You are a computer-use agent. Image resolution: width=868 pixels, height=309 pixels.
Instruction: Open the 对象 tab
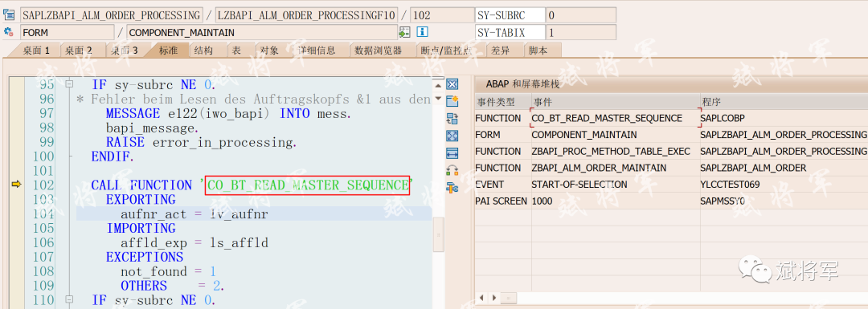[x=269, y=51]
